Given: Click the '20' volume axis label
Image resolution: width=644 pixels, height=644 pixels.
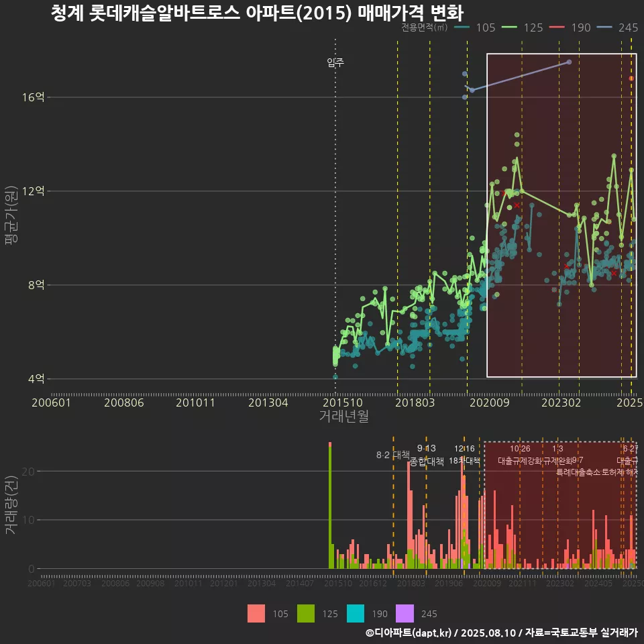Looking at the screenshot, I should pos(28,471).
